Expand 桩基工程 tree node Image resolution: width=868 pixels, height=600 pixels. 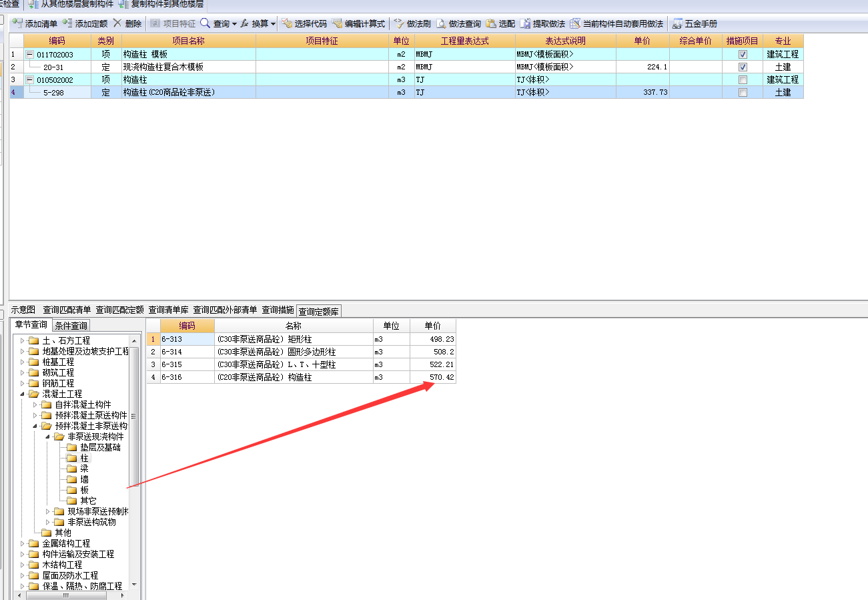(x=23, y=362)
